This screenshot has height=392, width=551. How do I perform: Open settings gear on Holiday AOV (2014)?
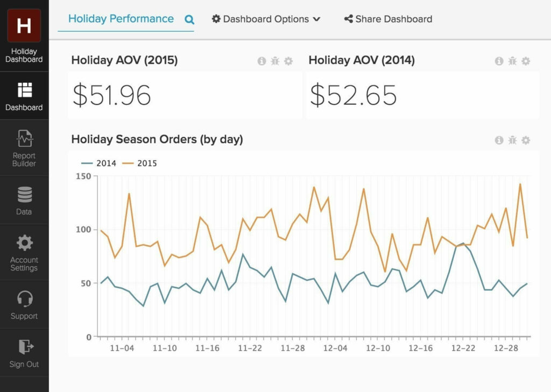click(x=526, y=61)
